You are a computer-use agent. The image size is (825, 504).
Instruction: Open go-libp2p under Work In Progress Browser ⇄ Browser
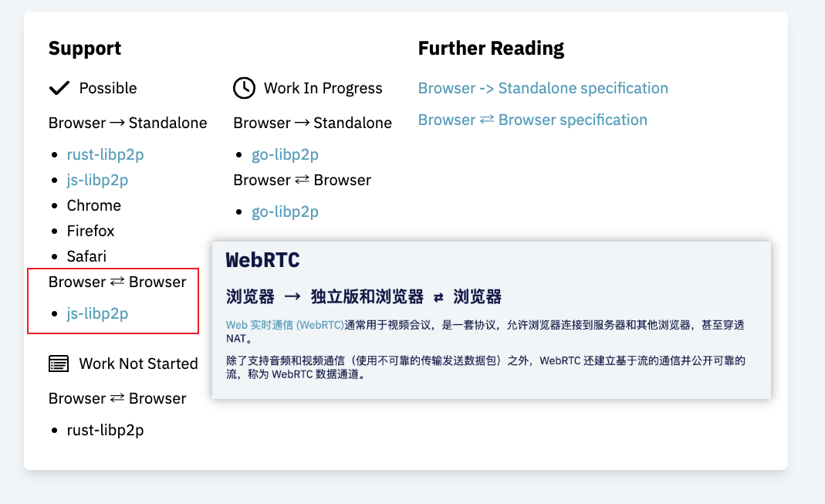coord(285,211)
